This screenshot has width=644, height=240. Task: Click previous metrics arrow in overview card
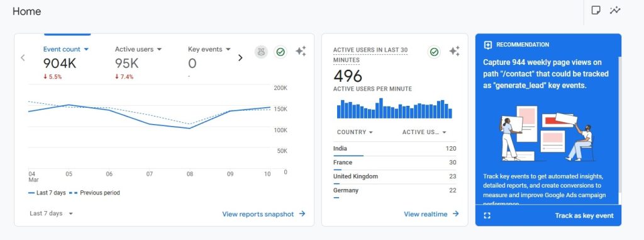23,57
